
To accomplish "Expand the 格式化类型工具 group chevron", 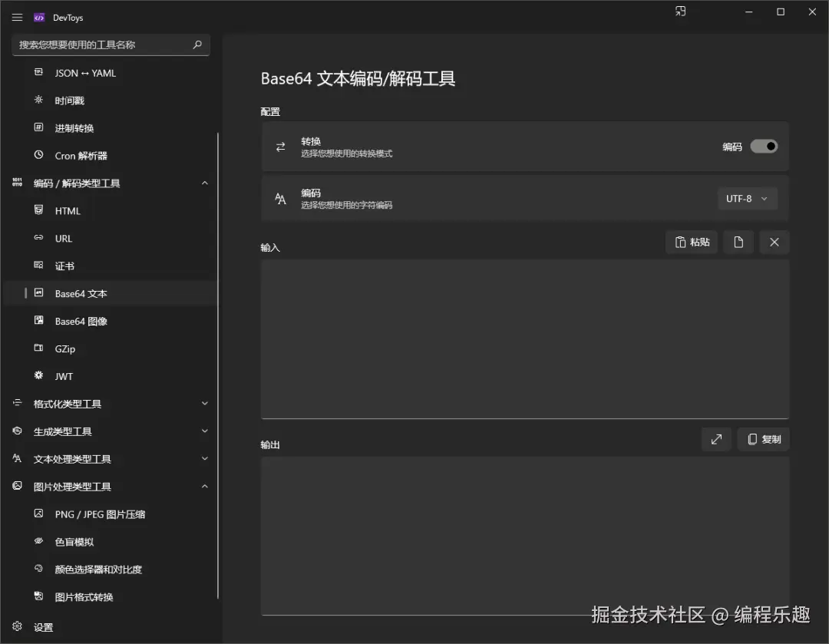I will coord(205,404).
